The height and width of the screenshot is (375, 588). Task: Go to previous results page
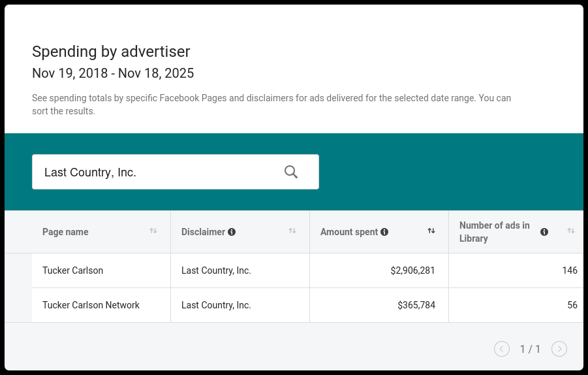click(x=502, y=349)
